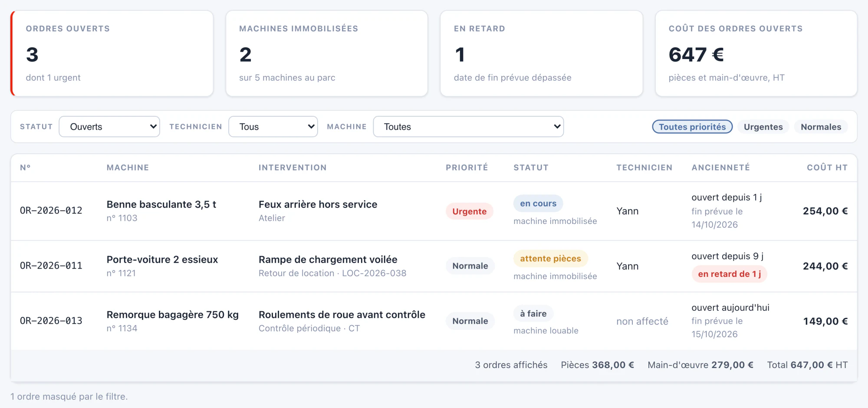Image resolution: width=868 pixels, height=408 pixels.
Task: Filter by Urgentes priority
Action: click(763, 127)
